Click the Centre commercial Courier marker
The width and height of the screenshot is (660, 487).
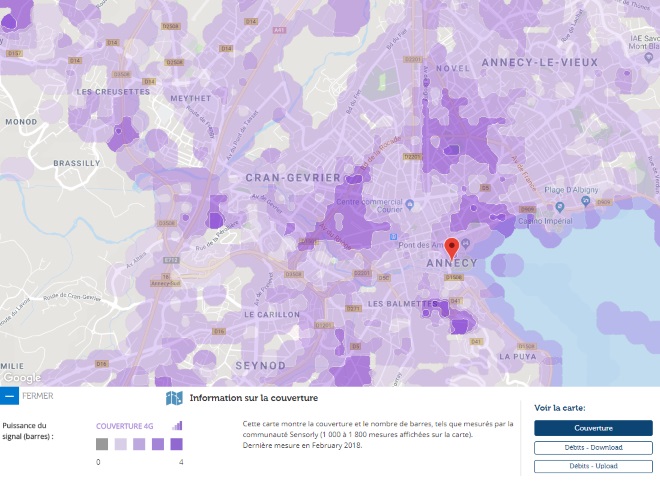[410, 205]
